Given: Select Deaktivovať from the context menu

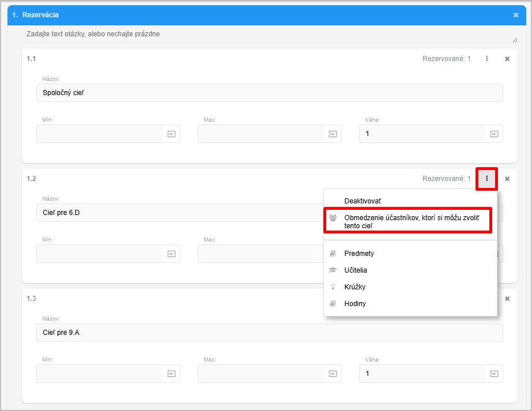Looking at the screenshot, I should (x=363, y=201).
